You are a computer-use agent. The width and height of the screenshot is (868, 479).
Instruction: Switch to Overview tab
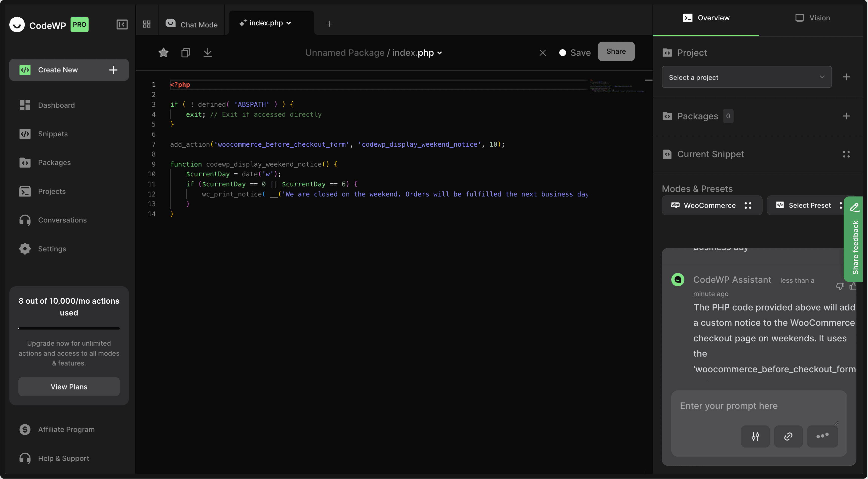tap(706, 18)
